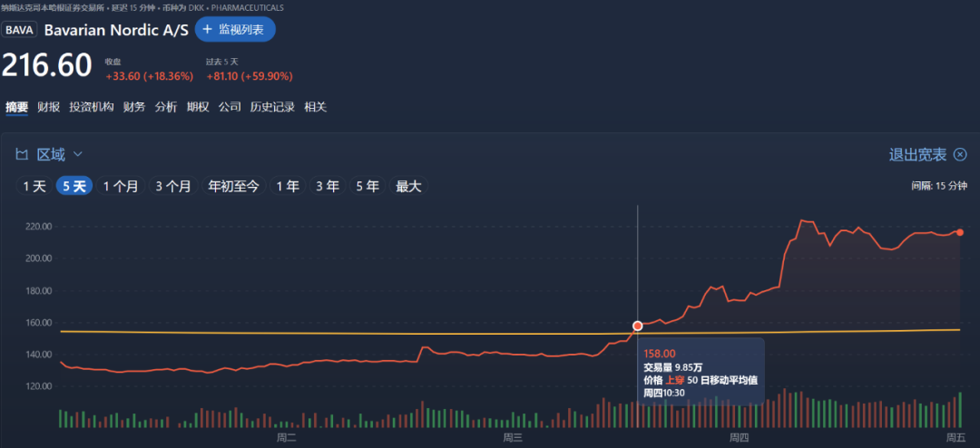Open the 摘要 tab

point(17,107)
